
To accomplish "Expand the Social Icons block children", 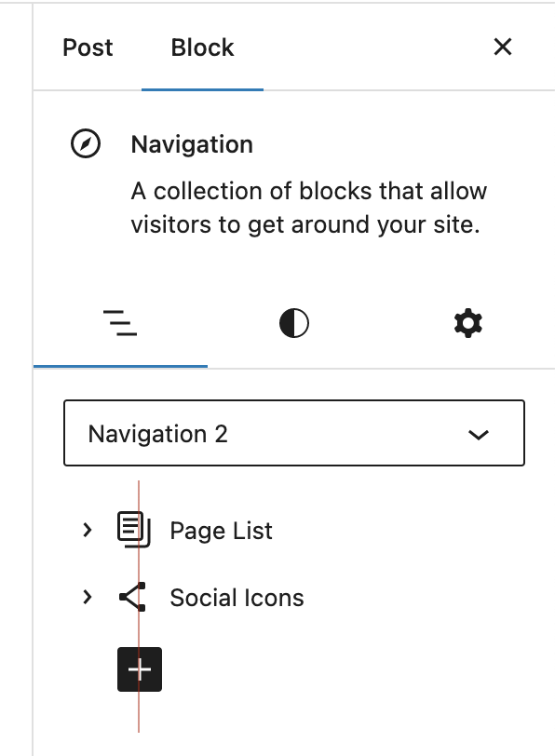I will click(x=88, y=597).
